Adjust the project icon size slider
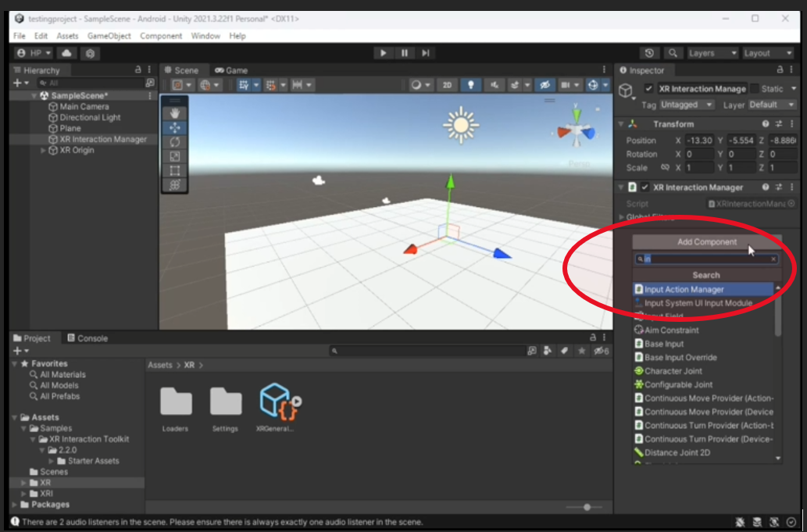The height and width of the screenshot is (532, 807). tap(587, 507)
